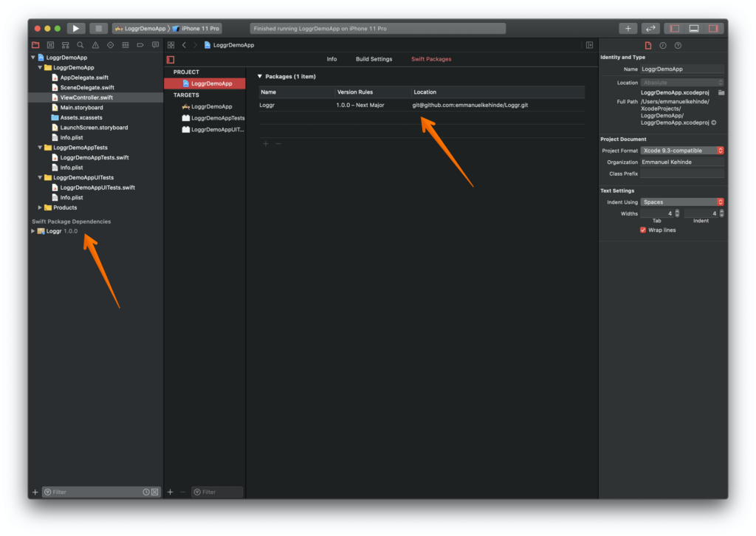756x536 pixels.
Task: Go forward in editor history
Action: [195, 45]
